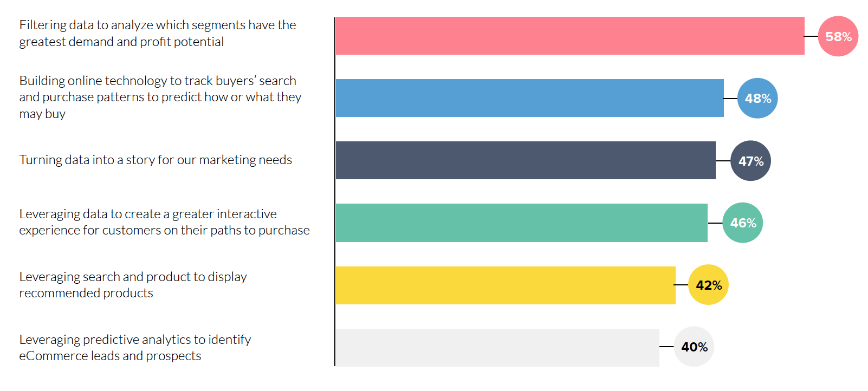The height and width of the screenshot is (391, 868).
Task: Select the green interactive experience bar
Action: pos(522,223)
